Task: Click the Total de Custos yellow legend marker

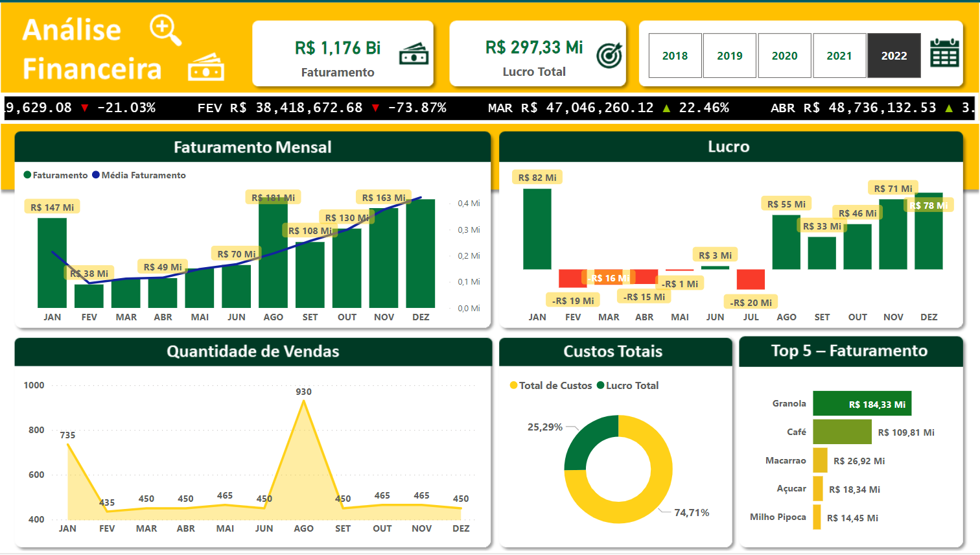Action: pyautogui.click(x=513, y=385)
